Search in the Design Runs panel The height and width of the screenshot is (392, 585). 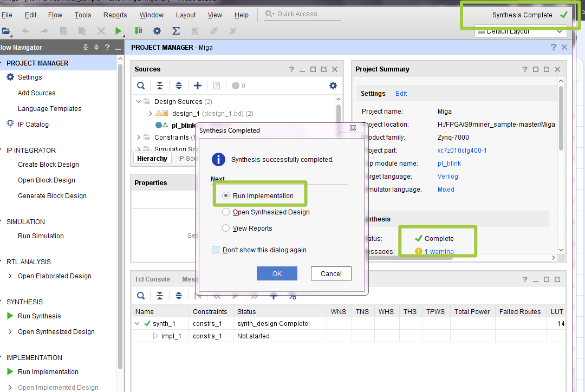click(x=141, y=296)
